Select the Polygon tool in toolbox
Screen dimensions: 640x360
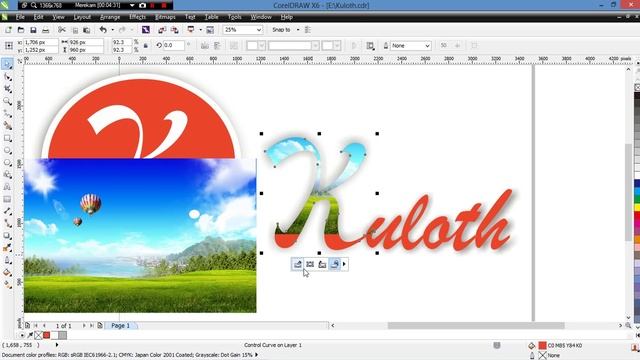tap(7, 163)
